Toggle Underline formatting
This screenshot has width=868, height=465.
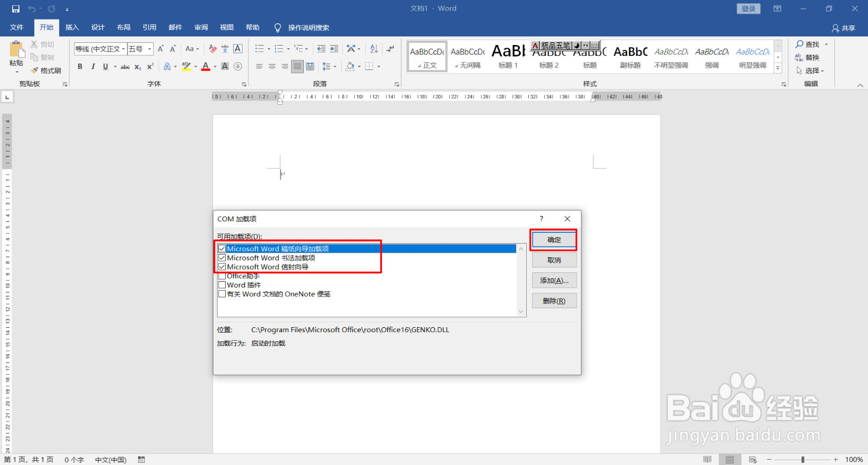pos(105,67)
